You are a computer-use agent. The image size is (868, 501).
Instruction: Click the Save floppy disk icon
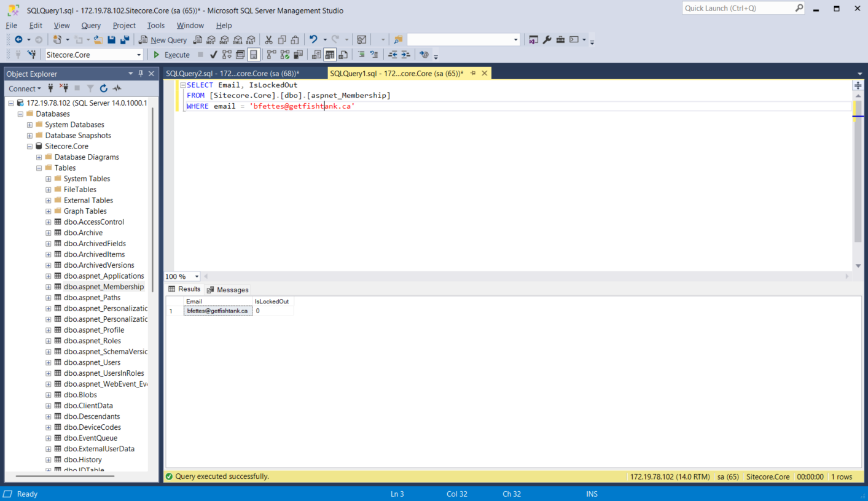point(111,39)
